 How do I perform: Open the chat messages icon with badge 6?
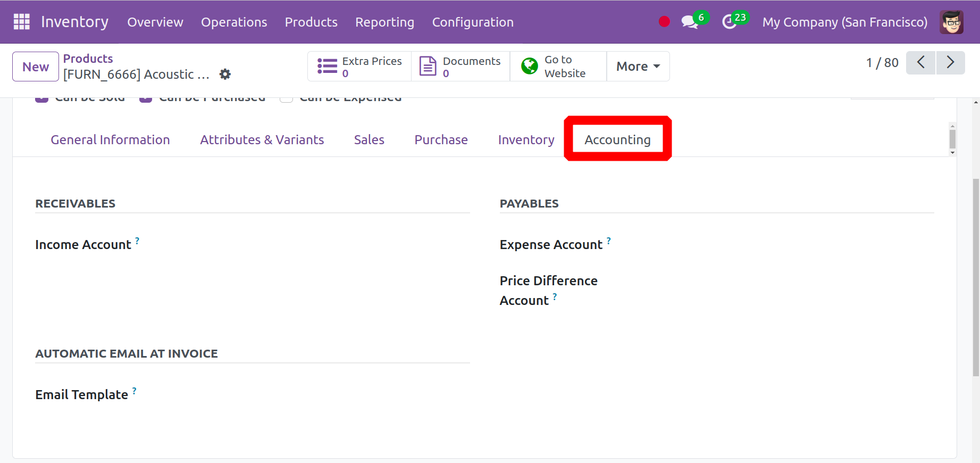(x=690, y=22)
